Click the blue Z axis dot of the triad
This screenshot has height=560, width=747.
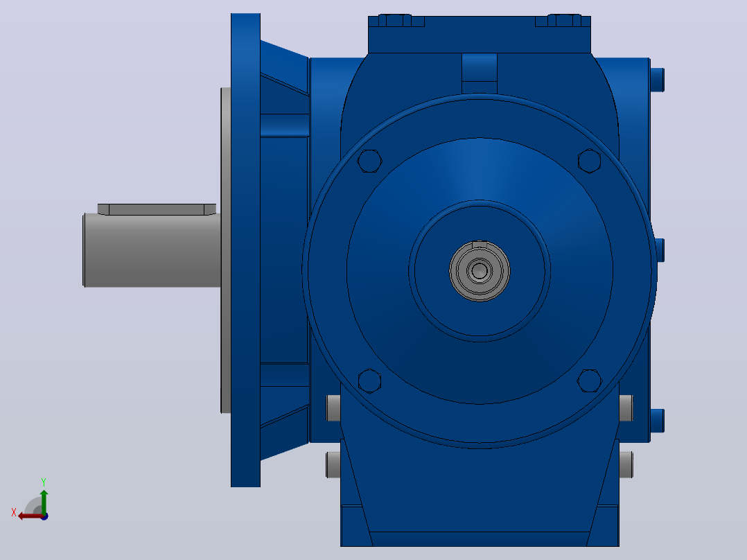coord(44,516)
